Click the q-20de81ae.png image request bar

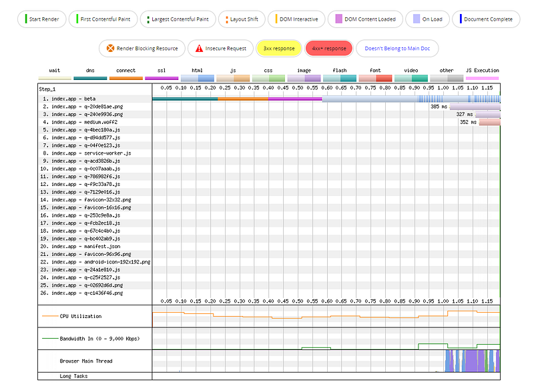pos(475,107)
